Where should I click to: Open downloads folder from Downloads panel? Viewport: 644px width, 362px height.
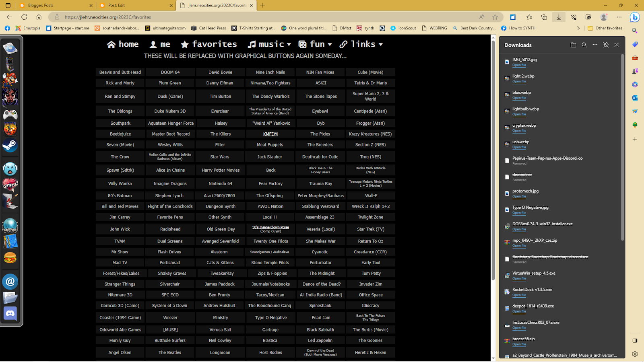[x=573, y=45]
